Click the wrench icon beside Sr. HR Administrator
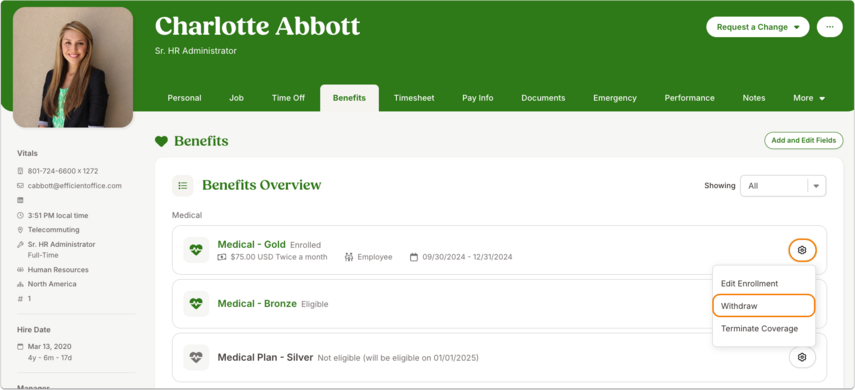The height and width of the screenshot is (390, 855). (x=20, y=244)
